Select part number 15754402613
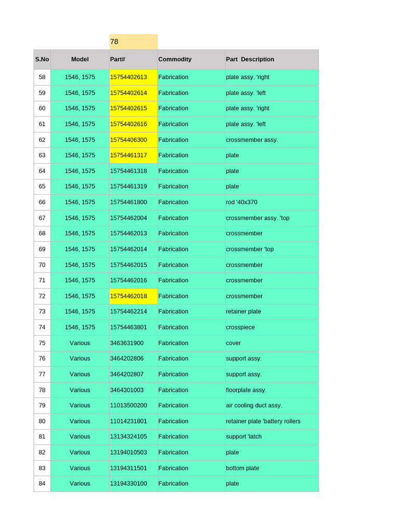Viewport: 399px width, 532px height. pos(134,77)
